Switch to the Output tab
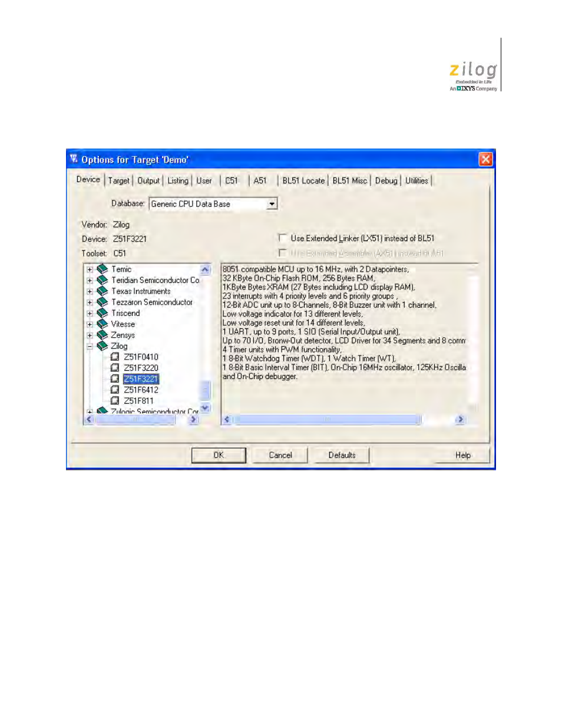 point(148,180)
